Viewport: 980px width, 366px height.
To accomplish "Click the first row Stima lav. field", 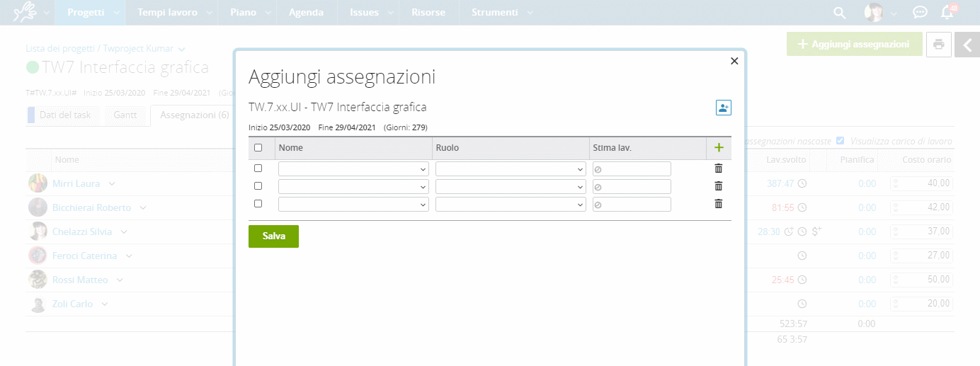I will 632,169.
